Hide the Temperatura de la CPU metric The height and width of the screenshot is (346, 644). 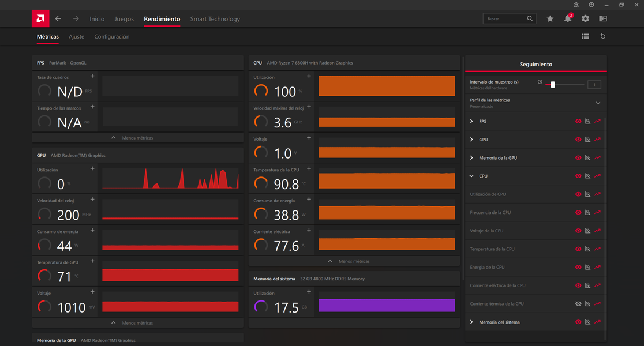pyautogui.click(x=578, y=249)
